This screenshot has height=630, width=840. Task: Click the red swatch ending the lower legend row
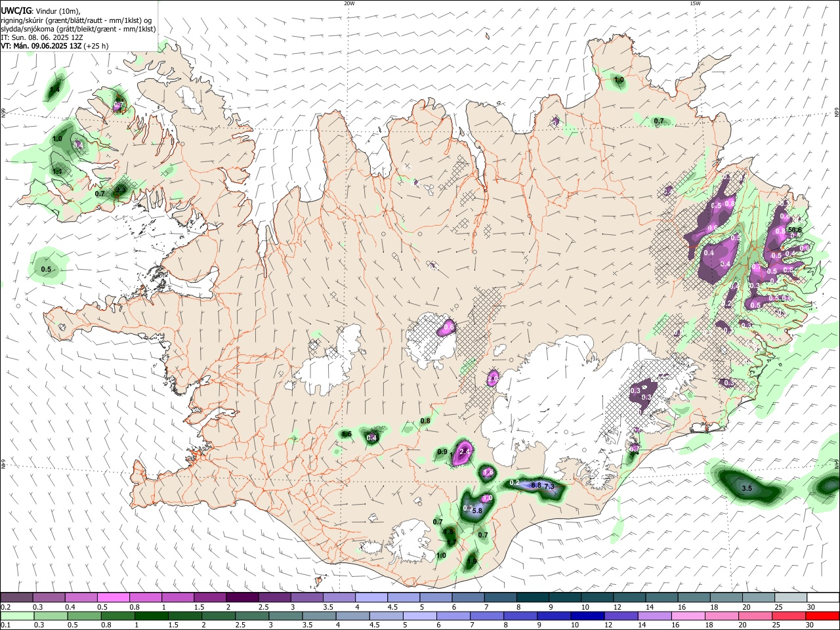pos(822,616)
